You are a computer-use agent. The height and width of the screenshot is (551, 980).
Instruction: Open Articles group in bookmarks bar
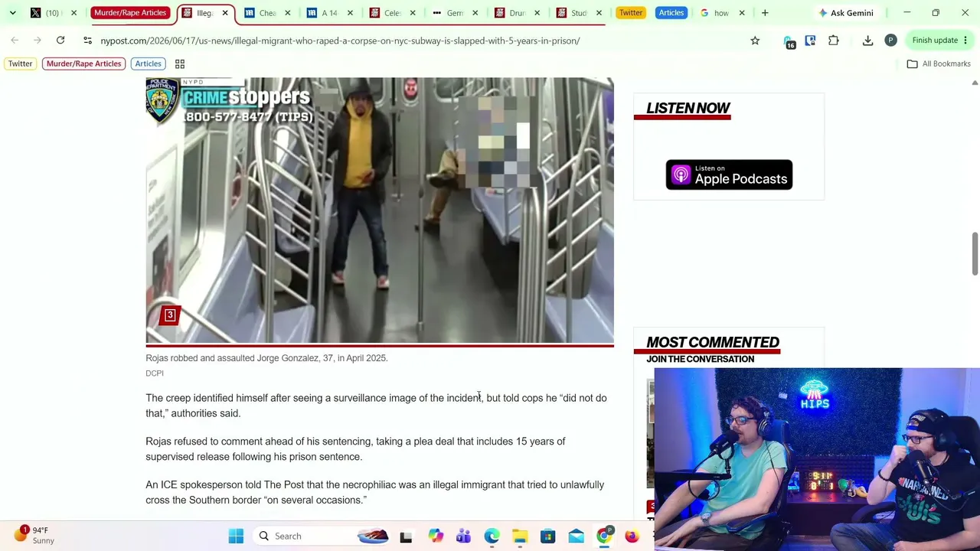click(148, 64)
